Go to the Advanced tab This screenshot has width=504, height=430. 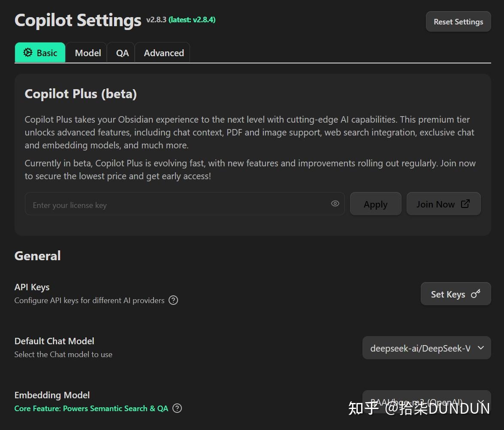(164, 53)
